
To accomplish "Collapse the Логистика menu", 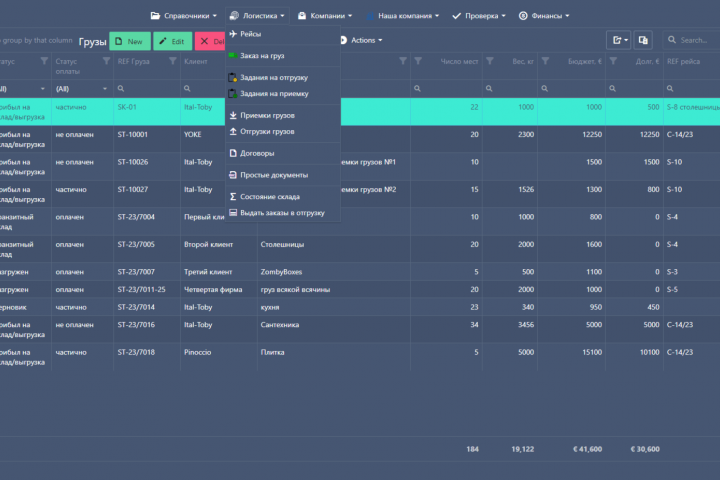I will pyautogui.click(x=257, y=16).
